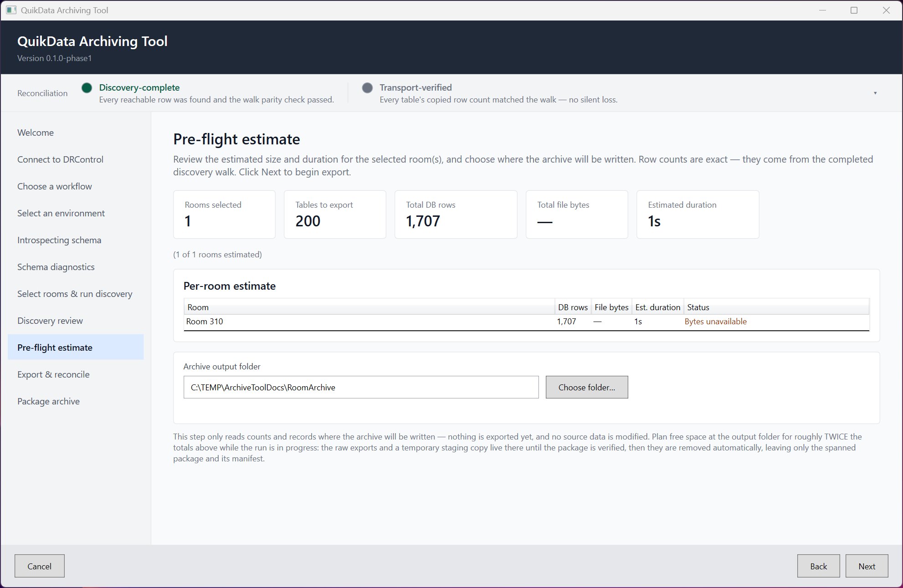Image resolution: width=903 pixels, height=588 pixels.
Task: Expand the reconciliation banner dropdown arrow
Action: [875, 93]
